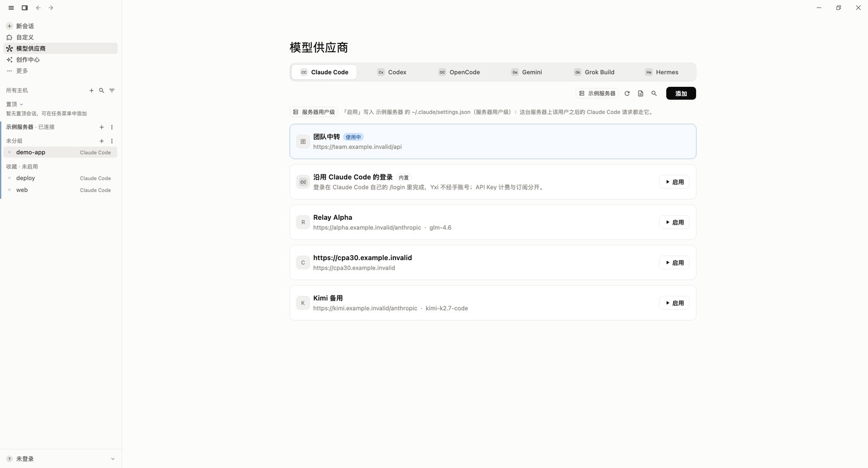Switch to the Hermes tab
Viewport: 868px width, 468px height.
(661, 72)
